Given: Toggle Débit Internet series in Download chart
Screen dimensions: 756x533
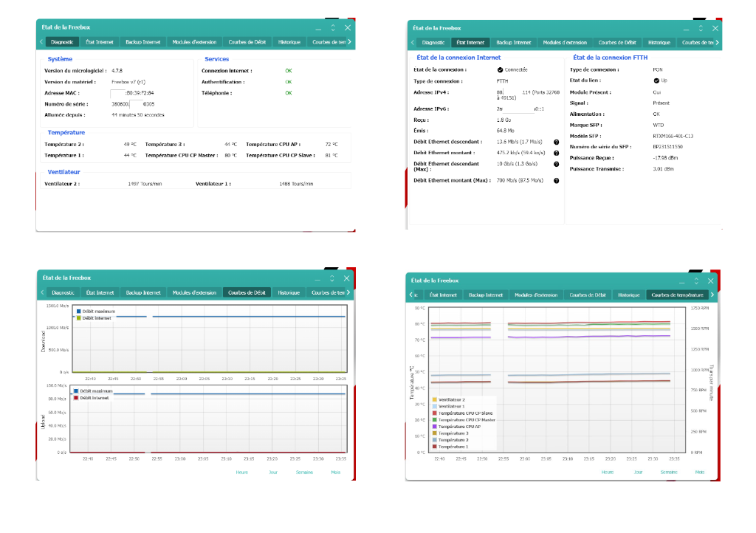Looking at the screenshot, I should (x=94, y=318).
